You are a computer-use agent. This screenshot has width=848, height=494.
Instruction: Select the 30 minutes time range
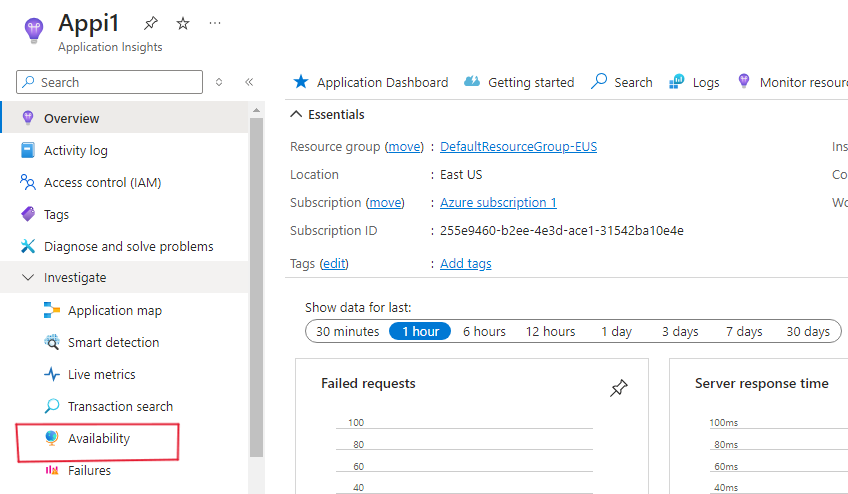[348, 331]
